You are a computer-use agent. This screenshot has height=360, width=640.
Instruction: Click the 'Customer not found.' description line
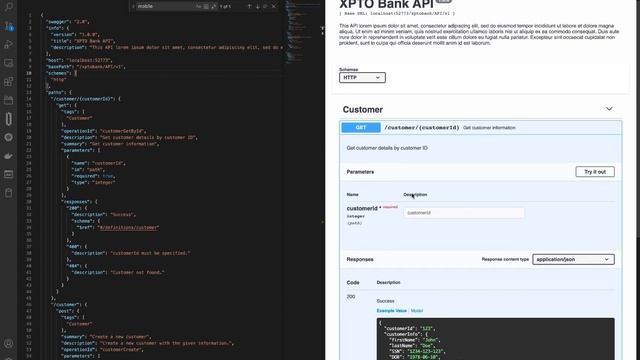118,272
